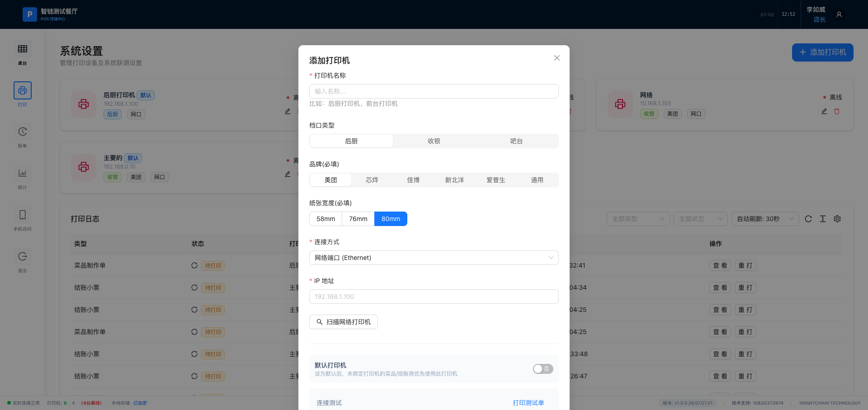The image size is (868, 410).
Task: Choose the 通用 brand option
Action: coord(537,180)
